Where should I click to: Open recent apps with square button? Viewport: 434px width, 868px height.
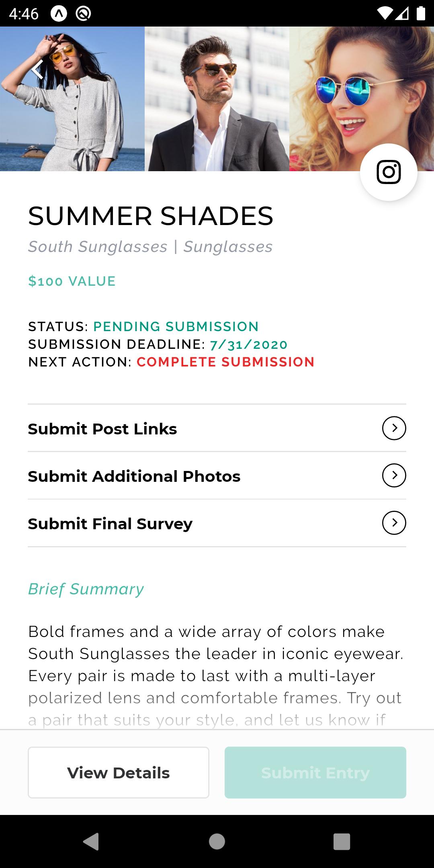coord(342,841)
